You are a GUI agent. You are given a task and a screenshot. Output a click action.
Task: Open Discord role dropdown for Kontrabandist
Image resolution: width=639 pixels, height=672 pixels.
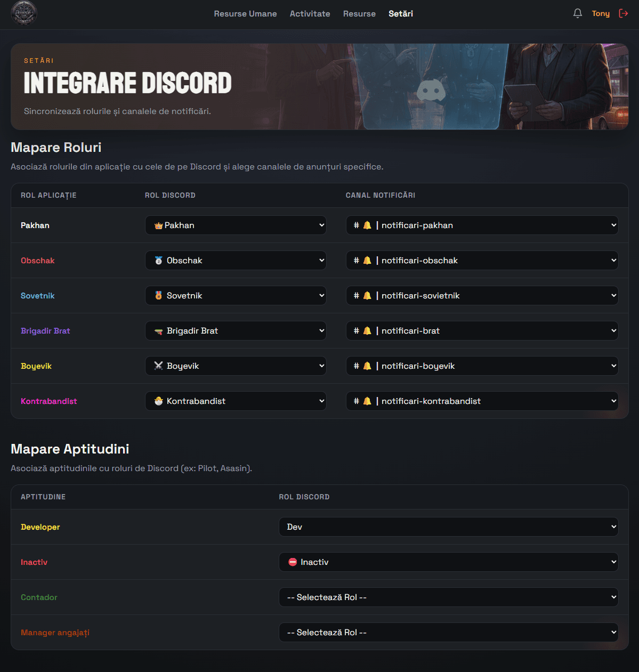click(236, 401)
